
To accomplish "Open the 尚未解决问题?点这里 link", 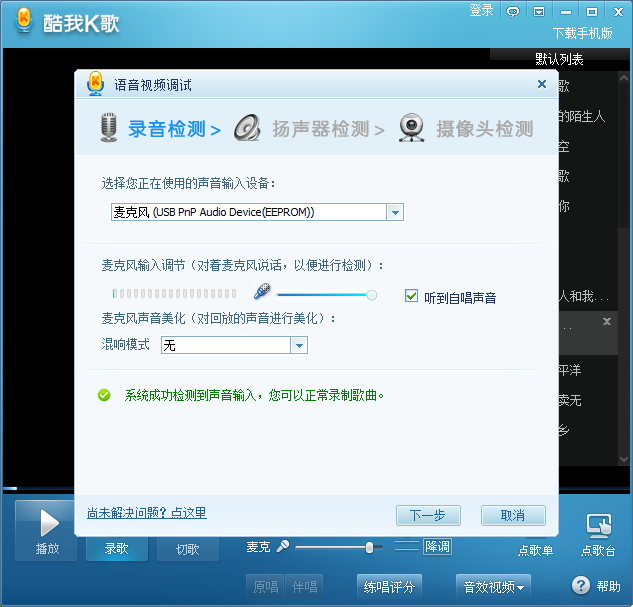I will 147,513.
